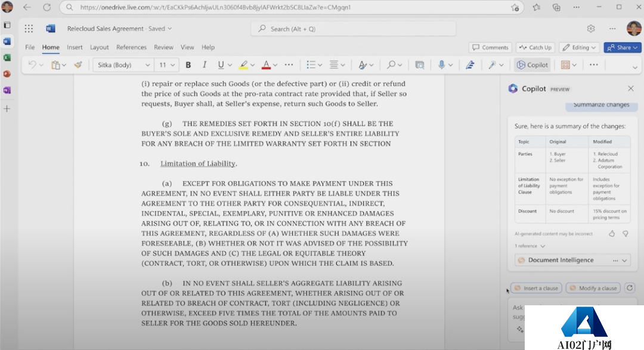Image resolution: width=644 pixels, height=350 pixels.
Task: Click the Dictate microphone icon
Action: pos(442,65)
